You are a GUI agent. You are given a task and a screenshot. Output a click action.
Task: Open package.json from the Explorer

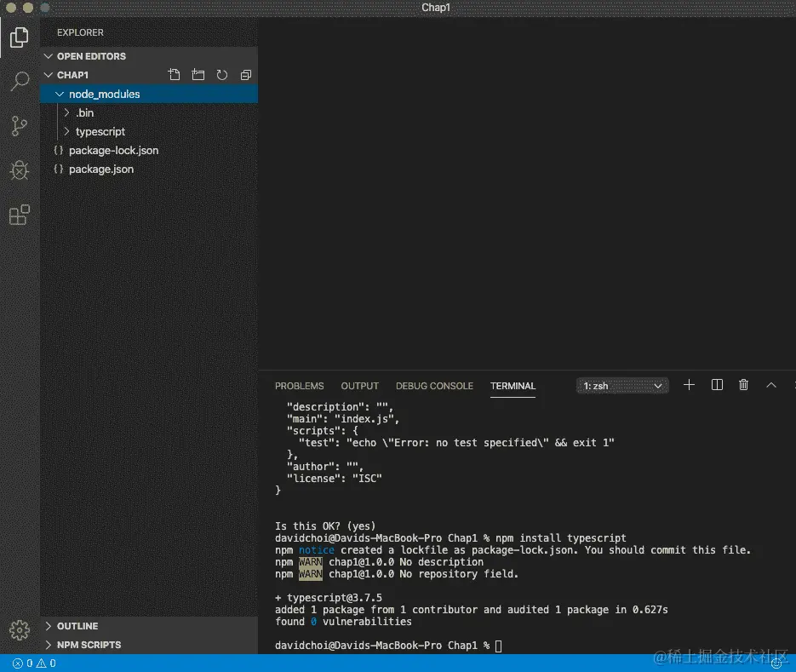click(100, 169)
